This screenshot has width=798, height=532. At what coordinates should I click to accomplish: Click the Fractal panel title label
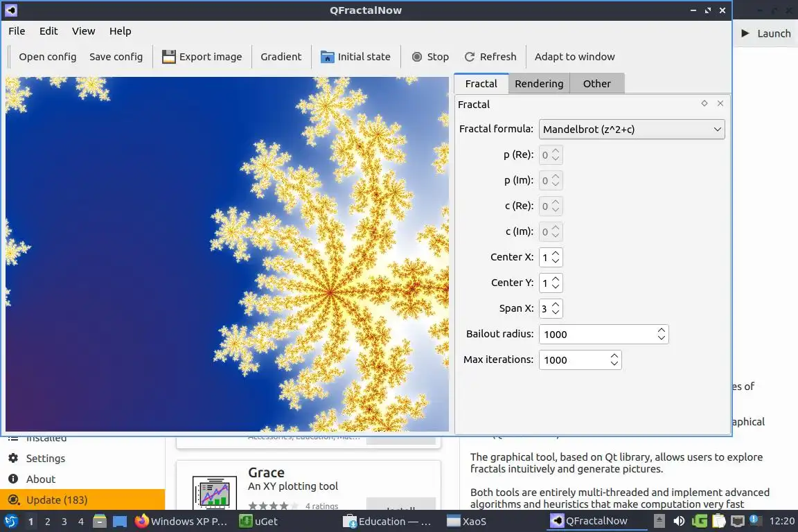click(474, 105)
